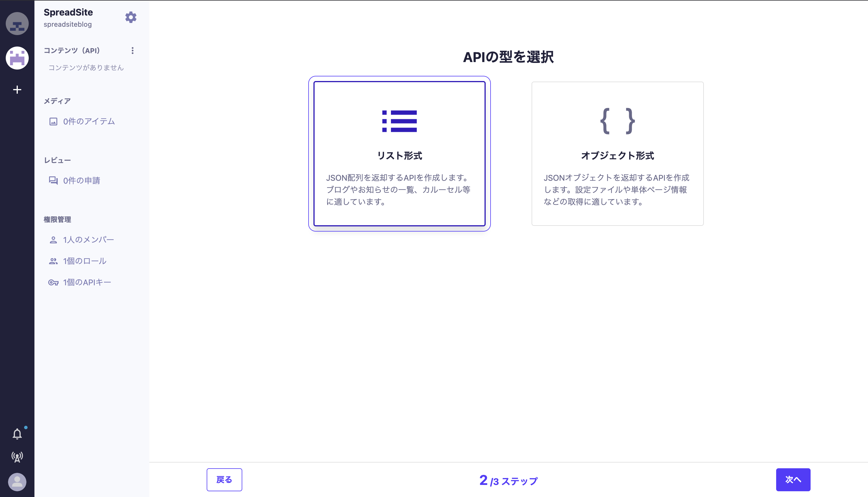Image resolution: width=868 pixels, height=497 pixels.
Task: Open the user profile avatar at the bottom of the dark sidebar
Action: point(17,482)
